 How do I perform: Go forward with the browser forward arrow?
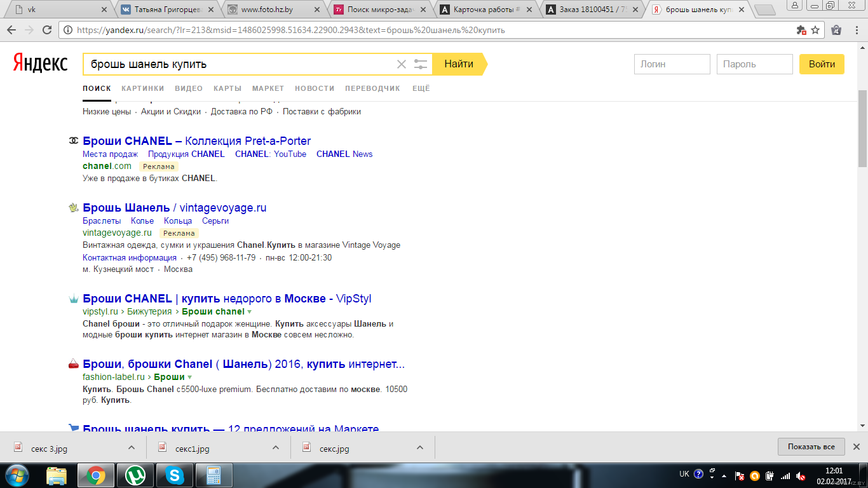pos(29,30)
